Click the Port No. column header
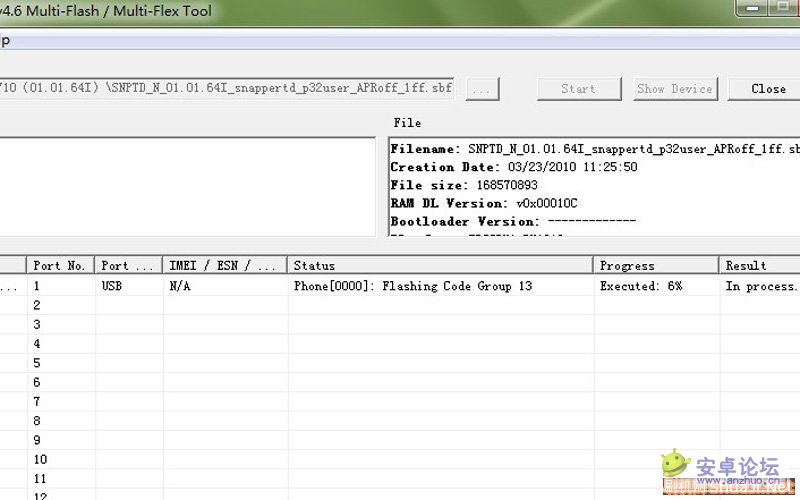 [60, 265]
